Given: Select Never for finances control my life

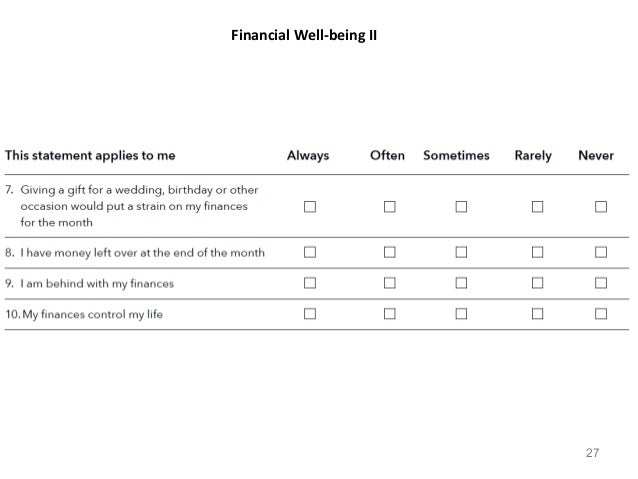Looking at the screenshot, I should [x=601, y=314].
